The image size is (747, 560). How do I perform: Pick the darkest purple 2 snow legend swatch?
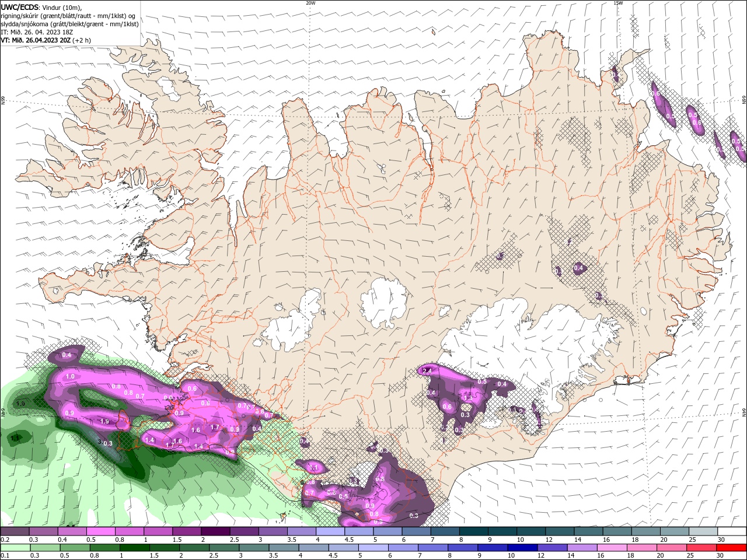(215, 531)
